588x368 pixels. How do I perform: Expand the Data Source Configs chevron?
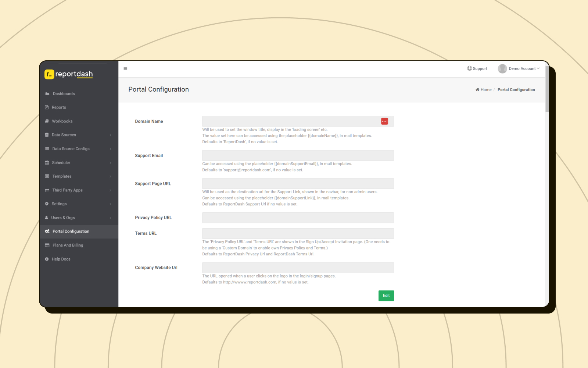[110, 149]
